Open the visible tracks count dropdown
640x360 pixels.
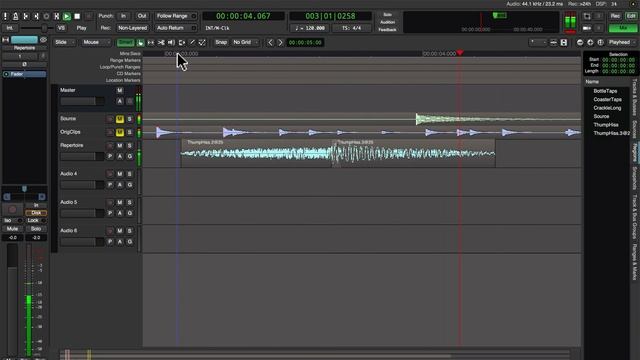click(x=538, y=42)
